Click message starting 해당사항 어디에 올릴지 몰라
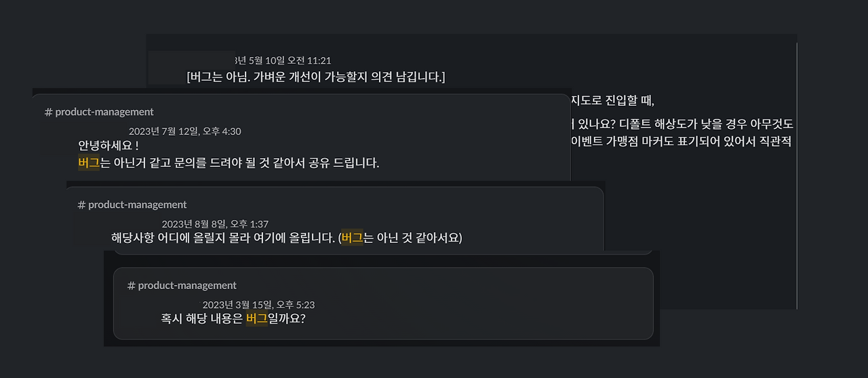 287,238
